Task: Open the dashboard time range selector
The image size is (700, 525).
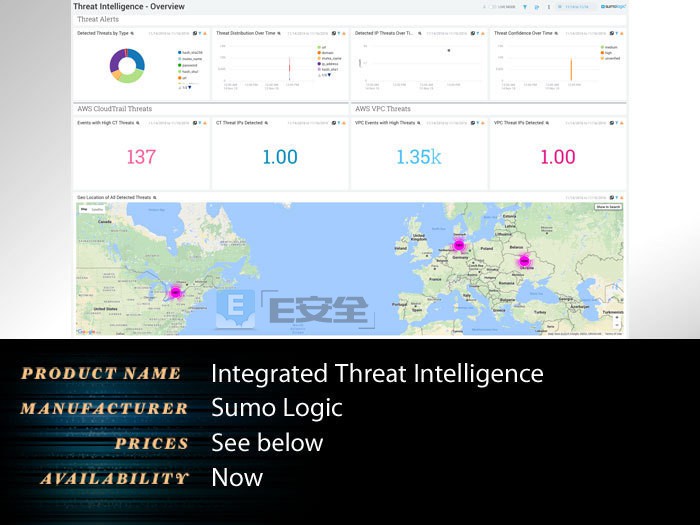Action: (573, 7)
